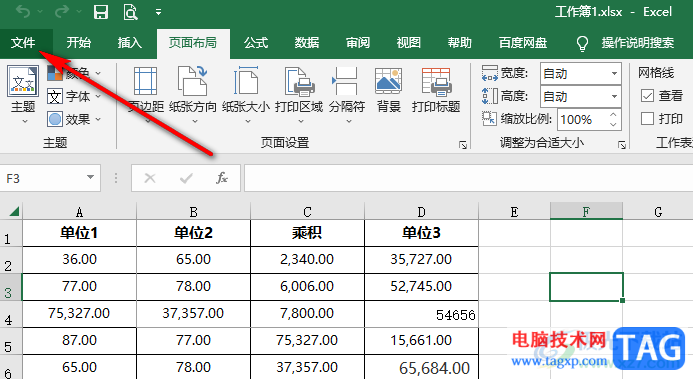Click cell containing 2,340.00

pos(307,259)
